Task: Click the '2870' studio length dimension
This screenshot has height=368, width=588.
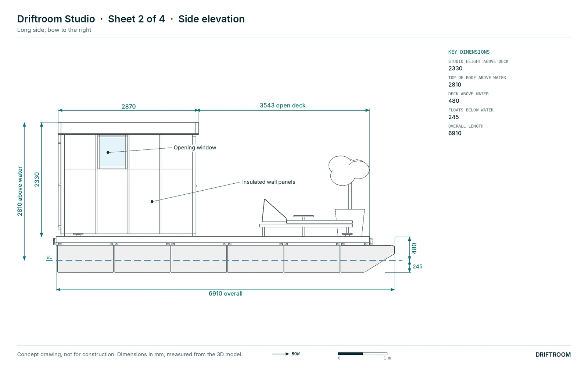Action: [129, 106]
